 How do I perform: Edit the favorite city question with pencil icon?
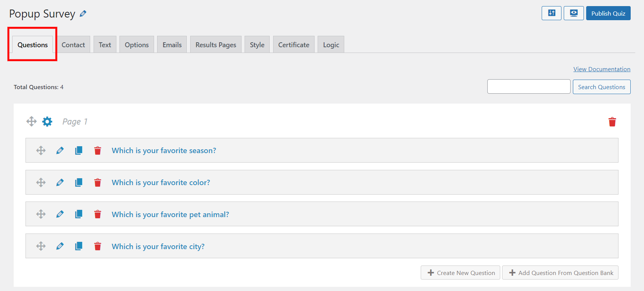60,246
